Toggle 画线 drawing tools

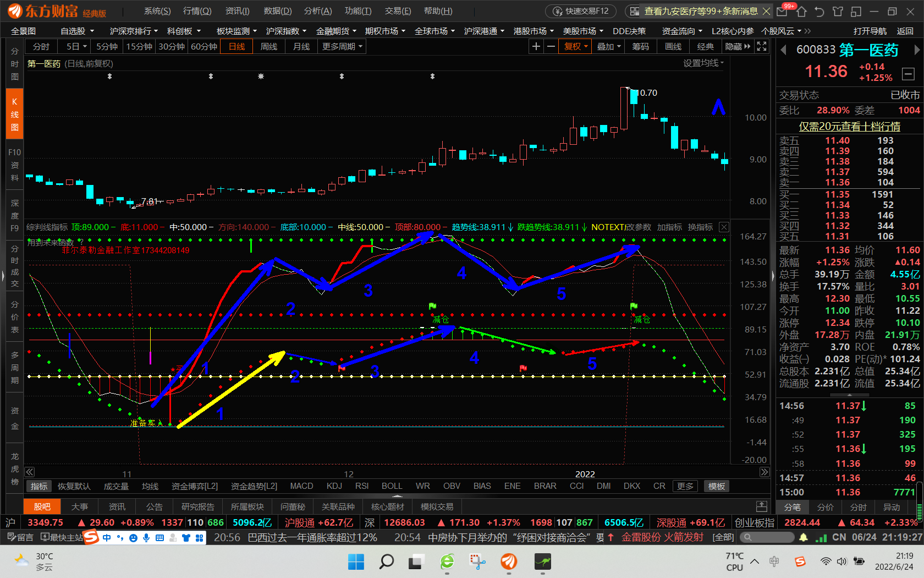pos(673,47)
